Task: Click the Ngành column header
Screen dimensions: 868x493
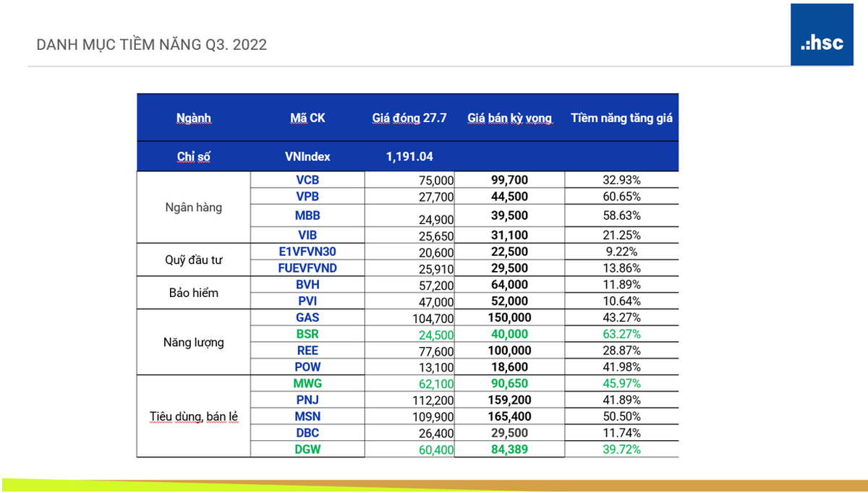Action: 193,118
